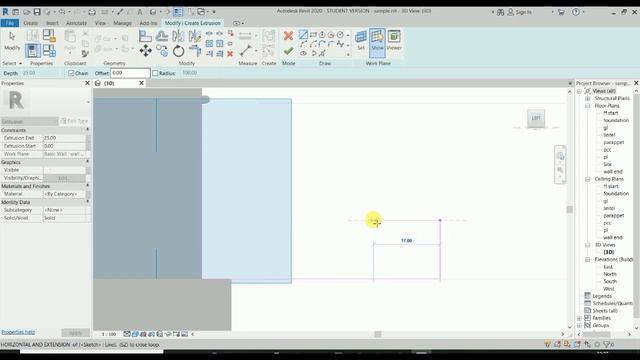Open the Annotate ribbon tab
The image size is (640, 360).
click(76, 23)
